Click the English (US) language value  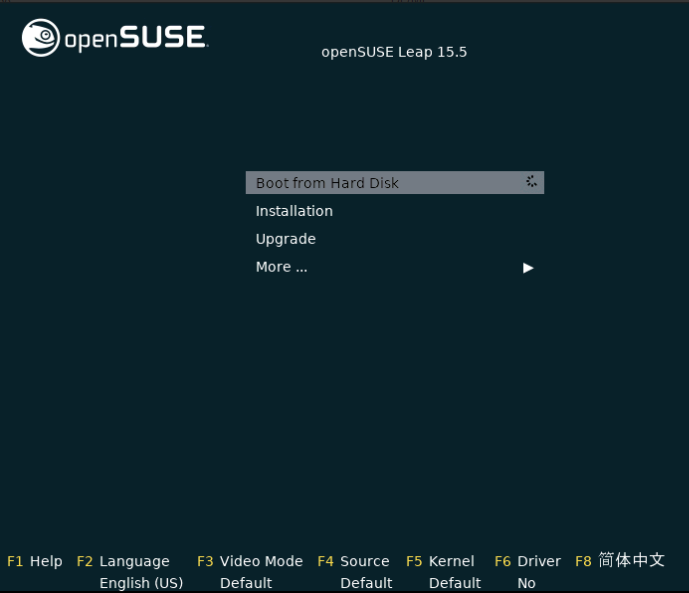141,583
